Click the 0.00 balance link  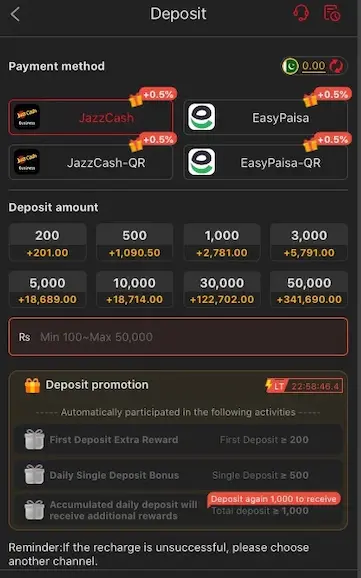(314, 66)
